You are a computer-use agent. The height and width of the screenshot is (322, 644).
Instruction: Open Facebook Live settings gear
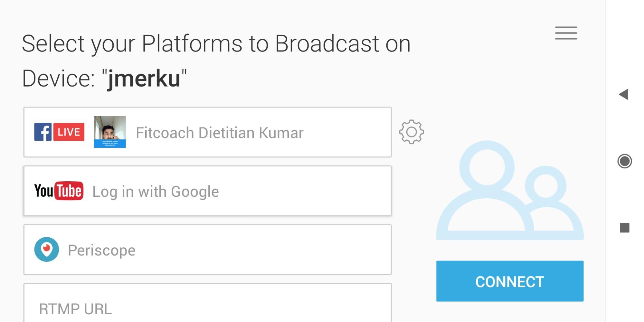(x=411, y=132)
